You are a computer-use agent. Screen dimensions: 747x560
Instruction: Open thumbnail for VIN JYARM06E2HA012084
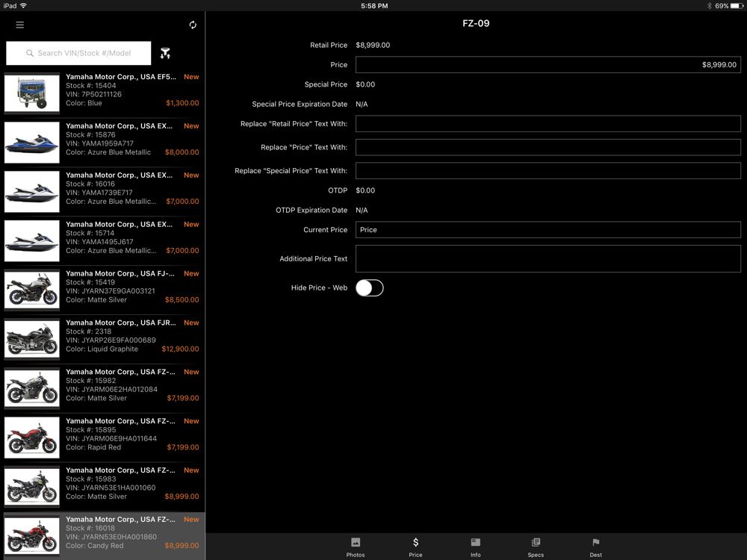32,388
